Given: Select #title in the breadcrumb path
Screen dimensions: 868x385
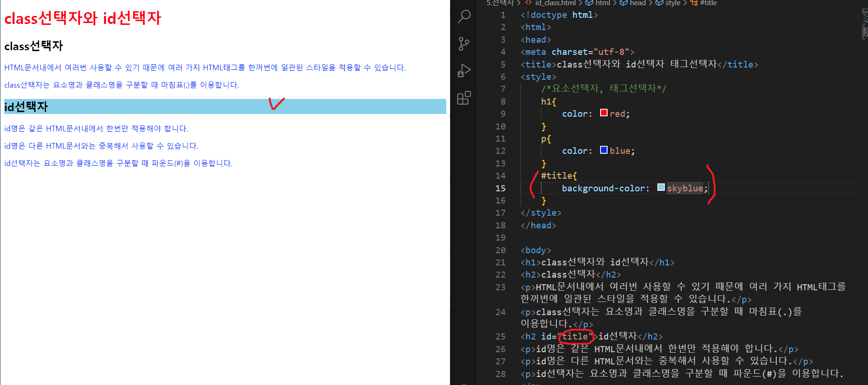Looking at the screenshot, I should point(704,3).
